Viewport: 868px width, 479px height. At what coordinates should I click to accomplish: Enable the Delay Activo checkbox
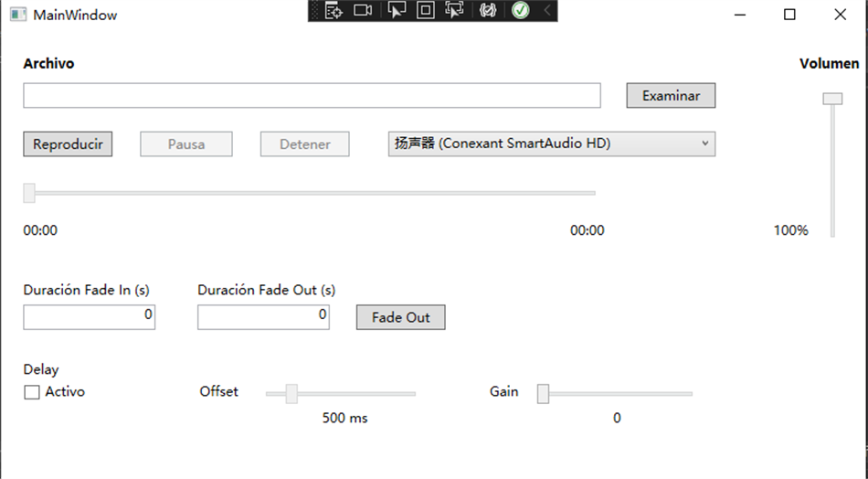(32, 392)
